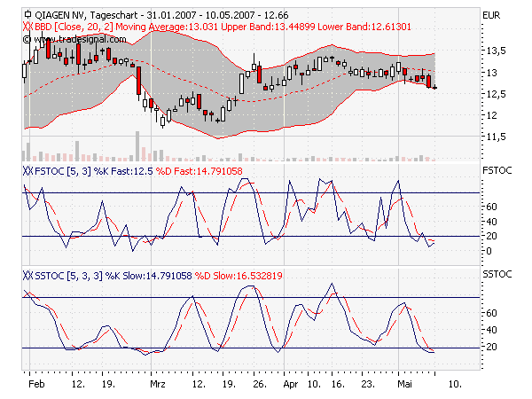Click the large red candle before Mrz
This screenshot has width=532, height=399.
(139, 81)
